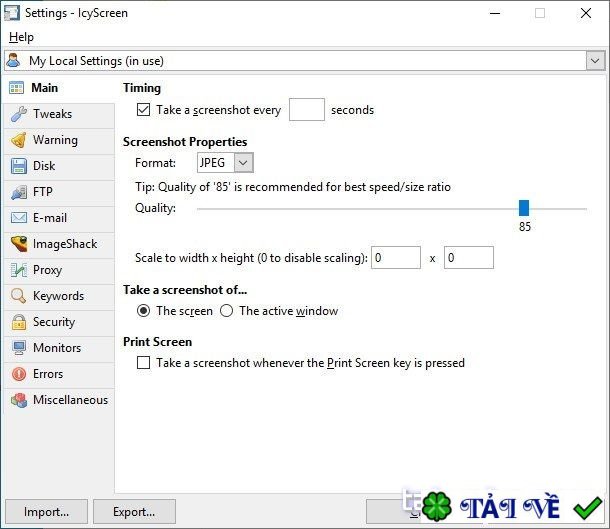Click the Disk floppy icon
The width and height of the screenshot is (610, 529).
pyautogui.click(x=19, y=166)
